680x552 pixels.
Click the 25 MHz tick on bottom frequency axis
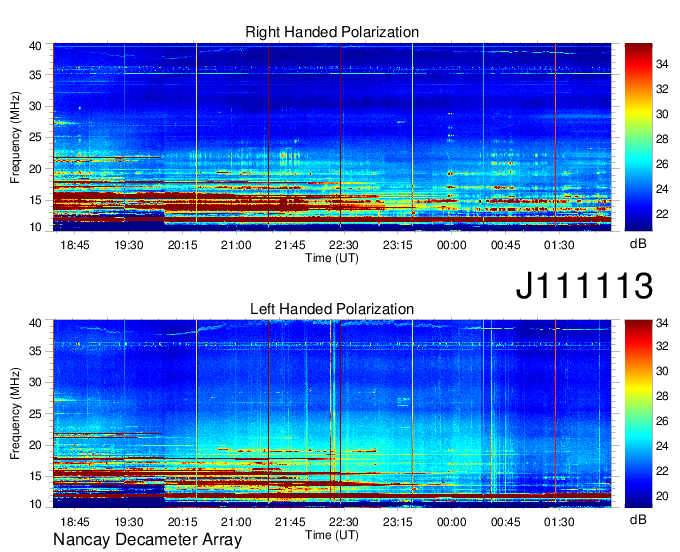pyautogui.click(x=36, y=414)
